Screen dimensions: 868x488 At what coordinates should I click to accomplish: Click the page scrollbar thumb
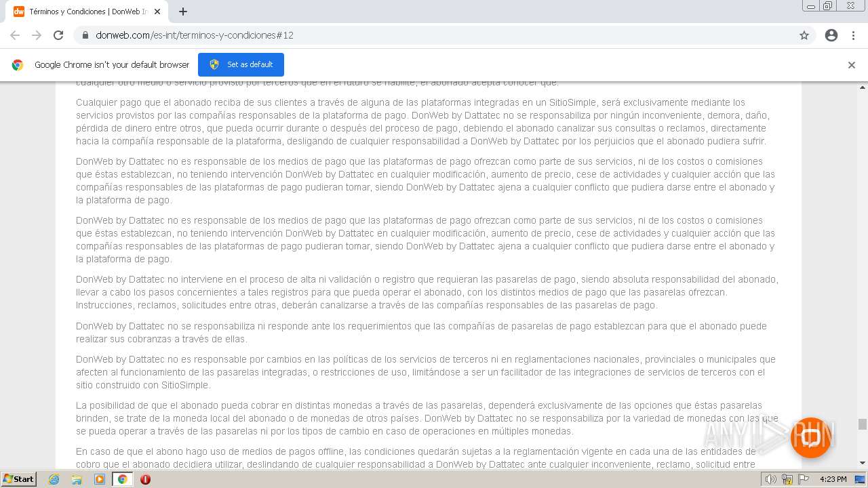click(863, 424)
